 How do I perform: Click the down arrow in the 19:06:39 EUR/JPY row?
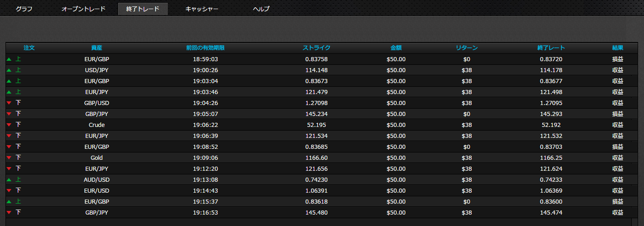tap(9, 136)
